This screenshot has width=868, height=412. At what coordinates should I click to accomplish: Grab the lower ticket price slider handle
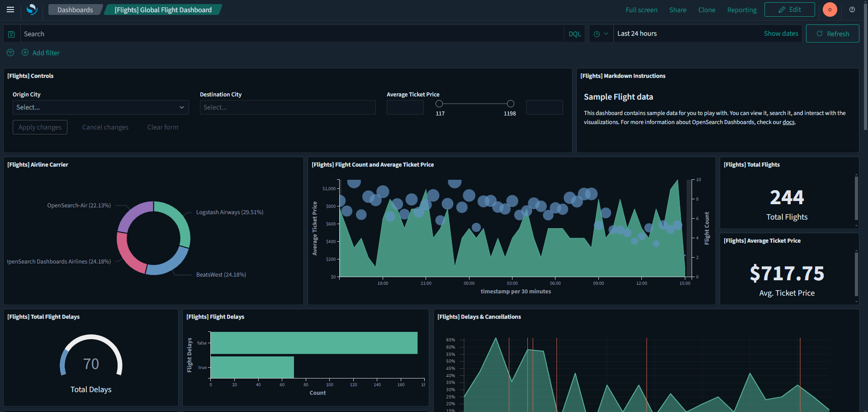coord(439,104)
